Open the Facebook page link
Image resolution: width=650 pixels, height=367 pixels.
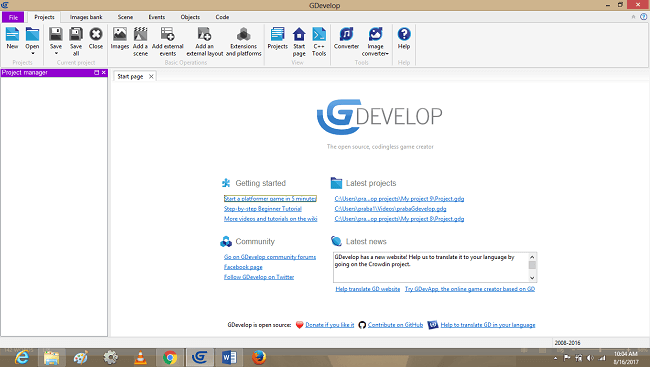point(243,267)
